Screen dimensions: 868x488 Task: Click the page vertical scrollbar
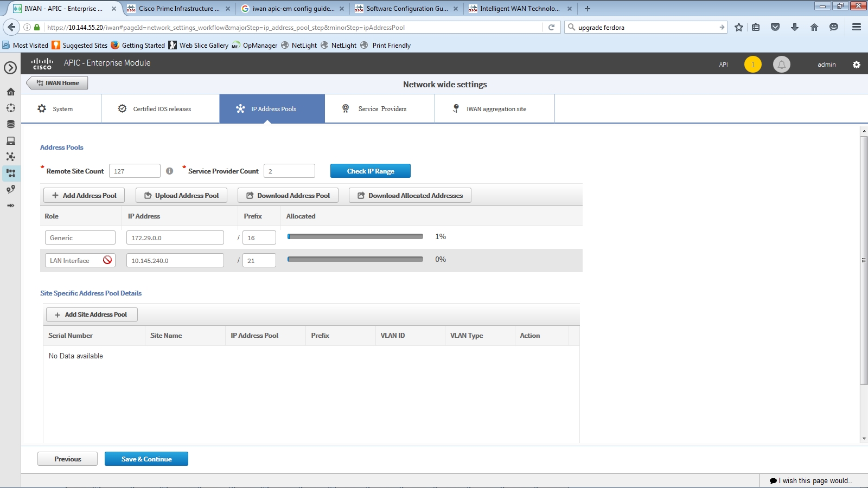(864, 260)
